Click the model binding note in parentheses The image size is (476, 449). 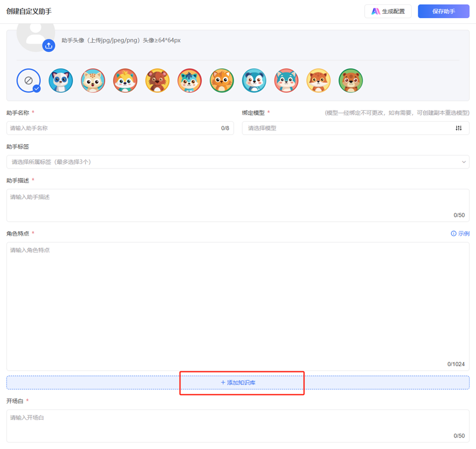[397, 113]
